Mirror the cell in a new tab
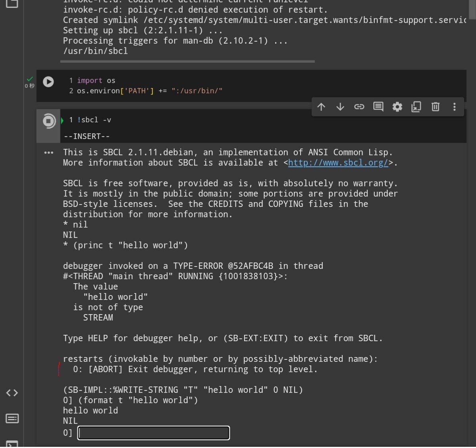The height and width of the screenshot is (448, 476). pyautogui.click(x=416, y=107)
